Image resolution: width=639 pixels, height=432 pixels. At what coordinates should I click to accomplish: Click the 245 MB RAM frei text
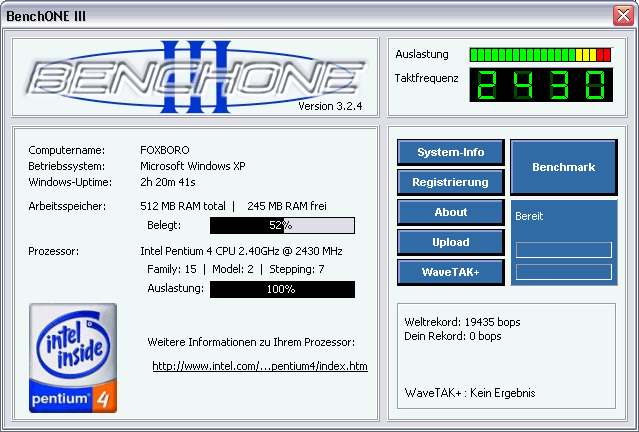(x=286, y=206)
